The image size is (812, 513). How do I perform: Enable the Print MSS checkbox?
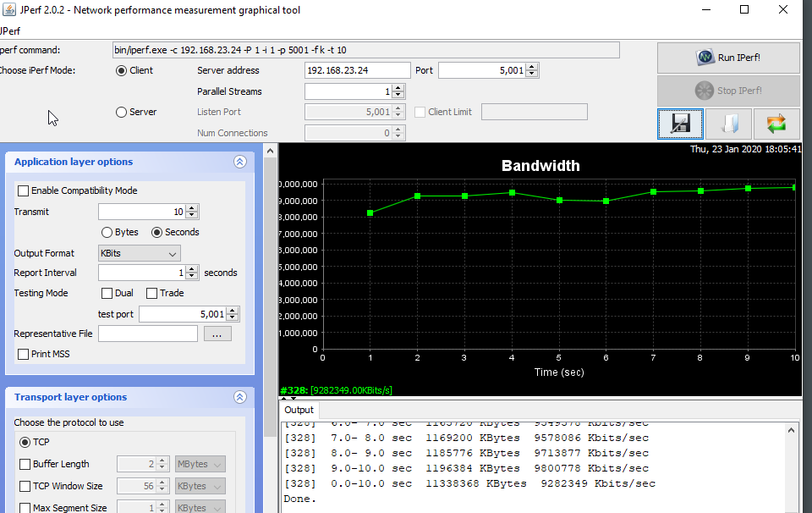click(24, 354)
